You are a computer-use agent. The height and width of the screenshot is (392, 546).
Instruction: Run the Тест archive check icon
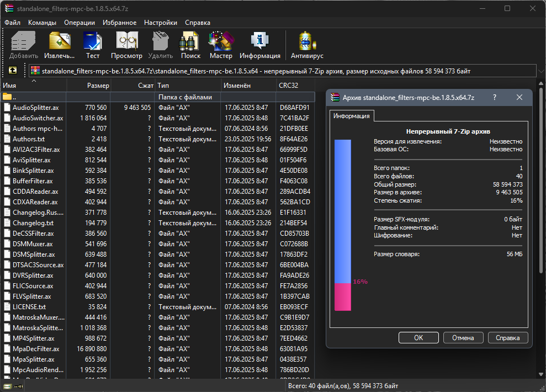pyautogui.click(x=93, y=41)
